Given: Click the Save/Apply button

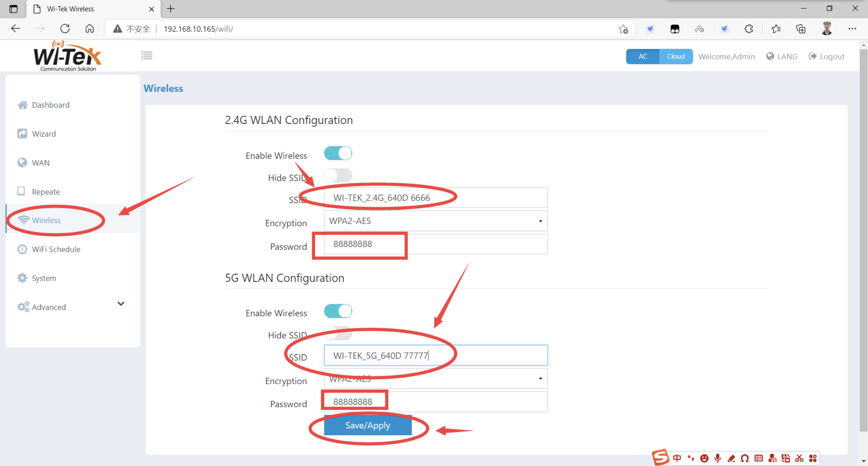Looking at the screenshot, I should click(x=368, y=425).
